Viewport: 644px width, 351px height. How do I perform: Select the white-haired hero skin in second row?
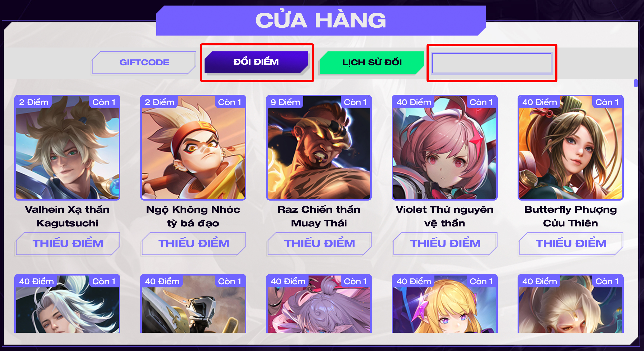pyautogui.click(x=67, y=303)
